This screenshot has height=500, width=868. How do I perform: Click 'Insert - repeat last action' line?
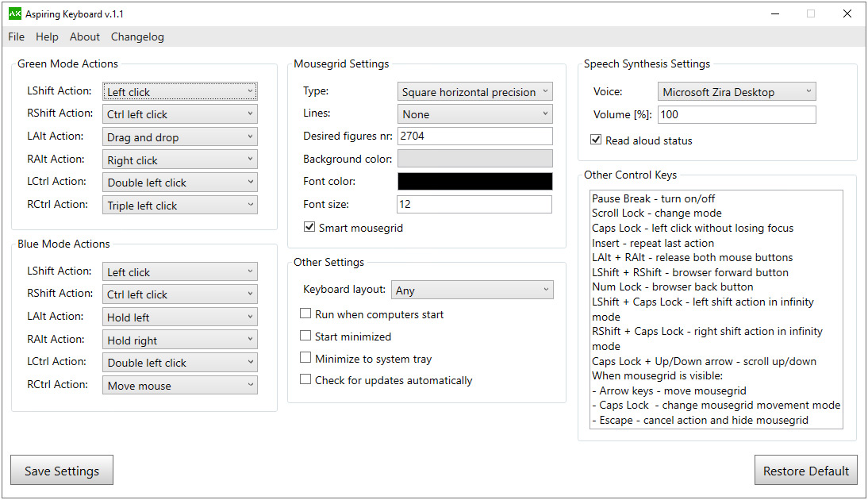click(x=653, y=243)
